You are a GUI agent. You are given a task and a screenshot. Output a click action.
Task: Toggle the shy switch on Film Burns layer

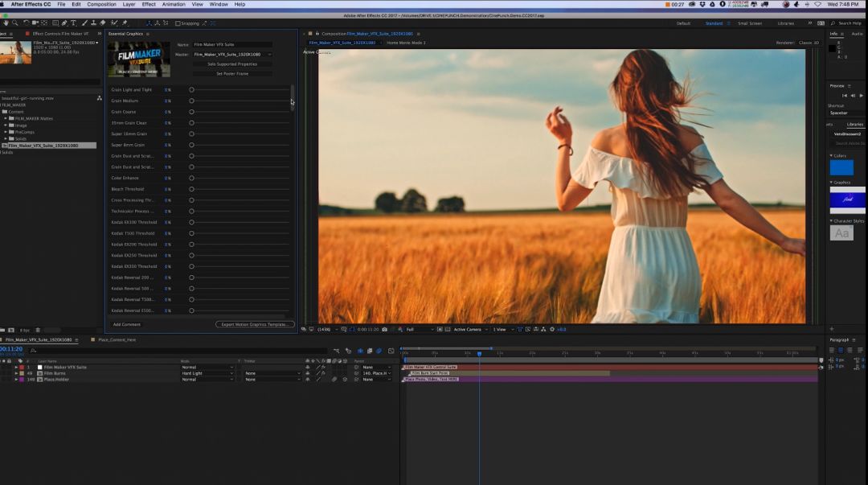[x=308, y=373]
